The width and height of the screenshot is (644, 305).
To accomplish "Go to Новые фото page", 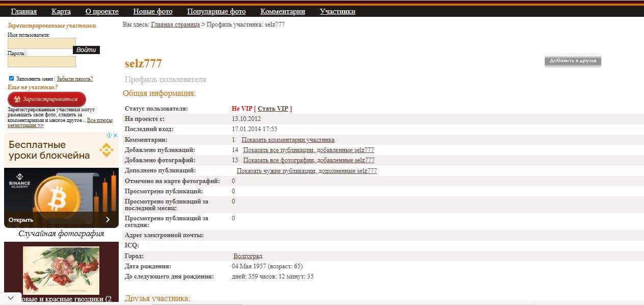I will pyautogui.click(x=153, y=11).
